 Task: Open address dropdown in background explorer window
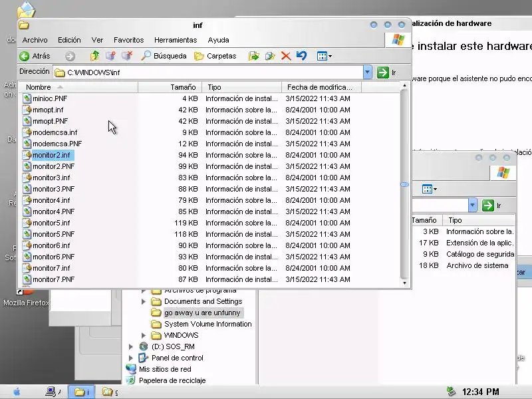pyautogui.click(x=473, y=205)
